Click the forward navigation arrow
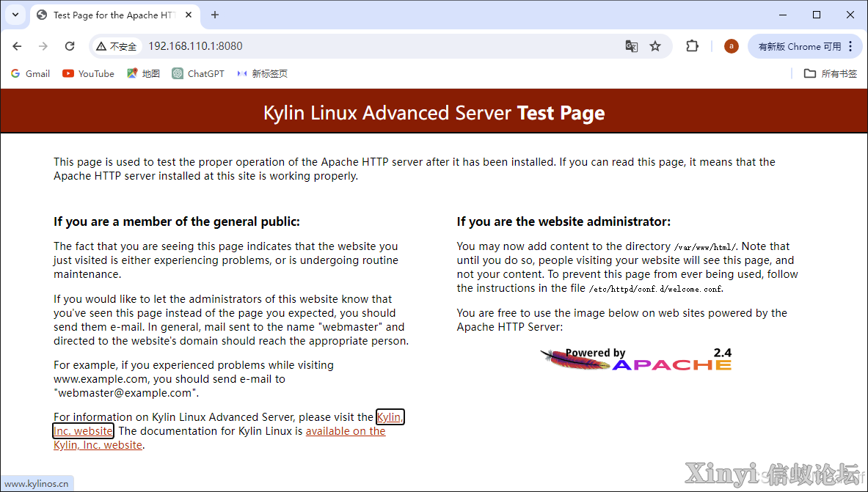This screenshot has height=492, width=868. (43, 46)
